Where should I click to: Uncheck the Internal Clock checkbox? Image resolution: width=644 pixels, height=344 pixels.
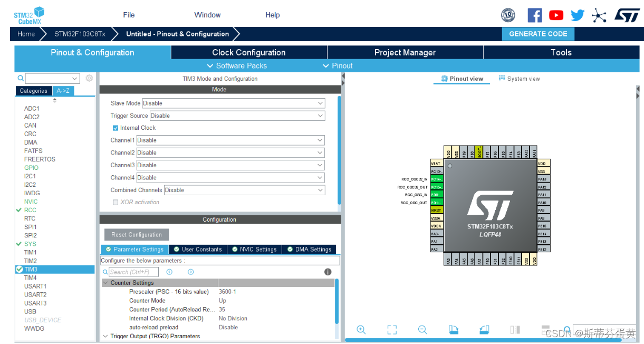pos(116,128)
